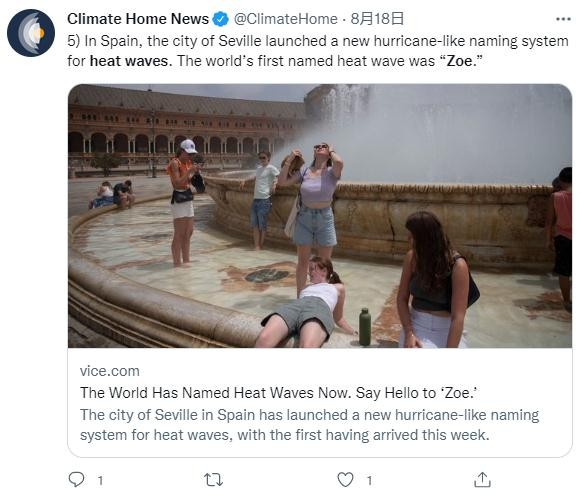Open the Climate Home News display name
This screenshot has width=585, height=500.
click(138, 19)
